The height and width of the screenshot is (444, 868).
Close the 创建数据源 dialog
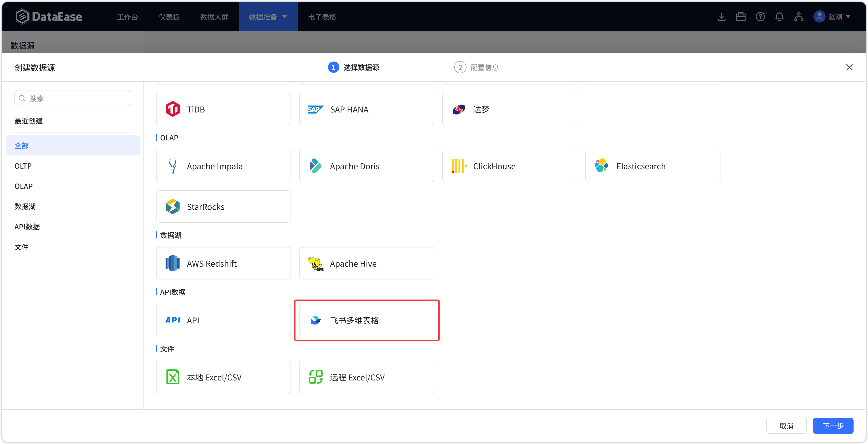tap(849, 67)
